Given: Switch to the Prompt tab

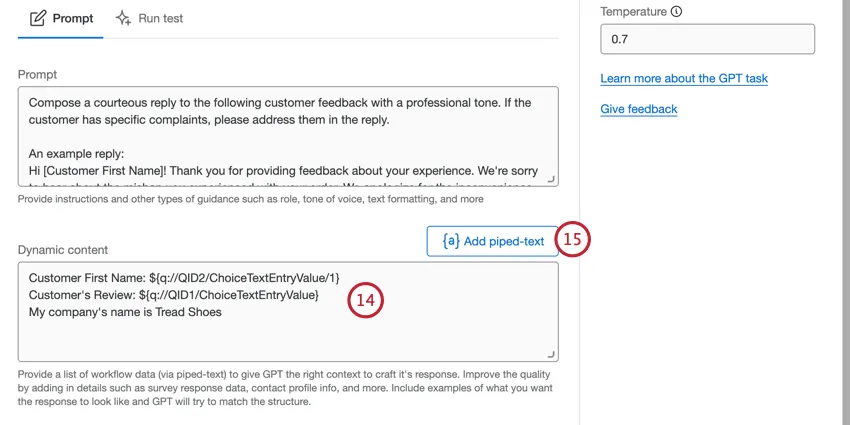Looking at the screenshot, I should coord(60,18).
